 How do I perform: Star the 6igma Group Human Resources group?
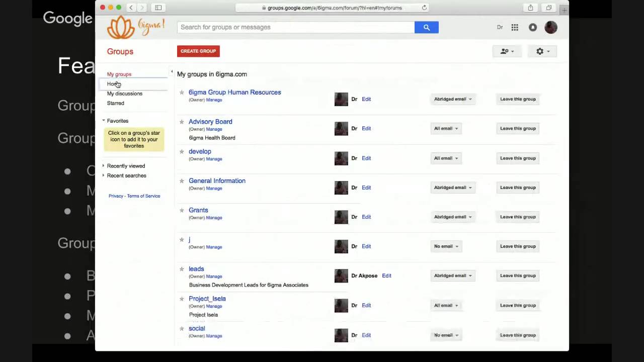pos(182,93)
